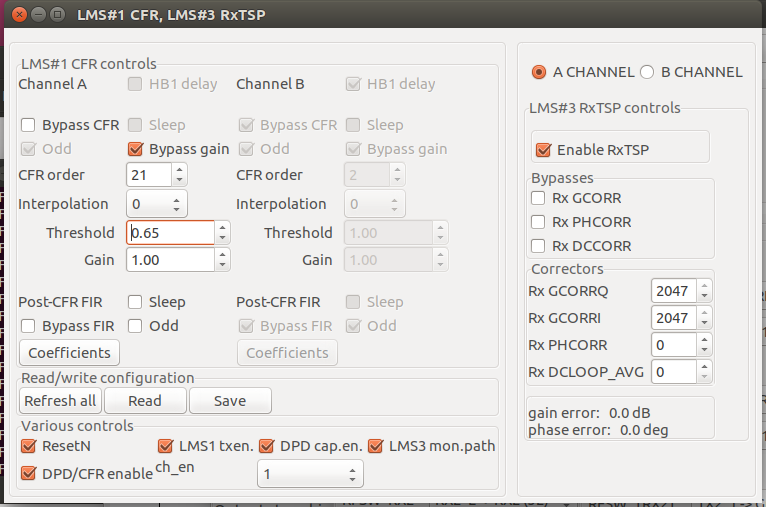Image resolution: width=766 pixels, height=507 pixels.
Task: Toggle Channel A Post-CFR FIR Sleep
Action: click(135, 302)
